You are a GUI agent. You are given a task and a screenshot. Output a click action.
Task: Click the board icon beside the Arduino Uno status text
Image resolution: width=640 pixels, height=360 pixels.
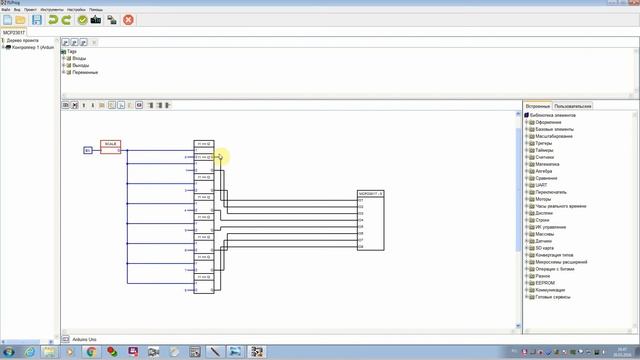(x=66, y=339)
